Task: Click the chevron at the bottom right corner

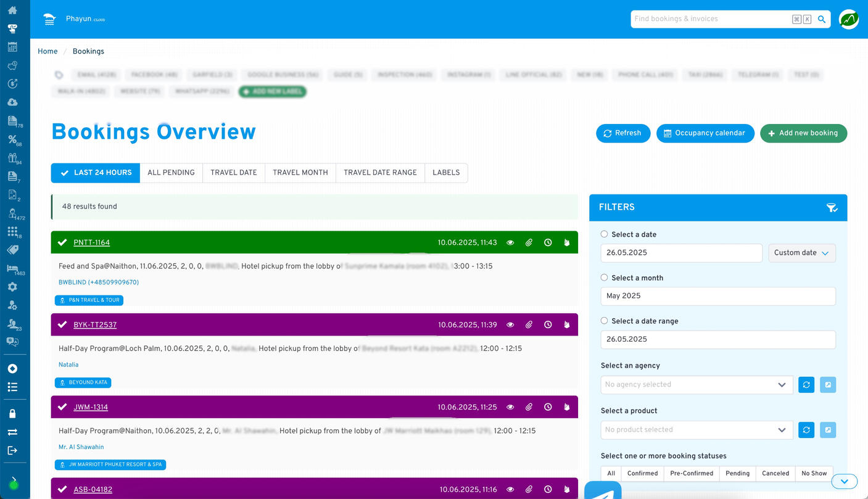Action: pos(844,481)
